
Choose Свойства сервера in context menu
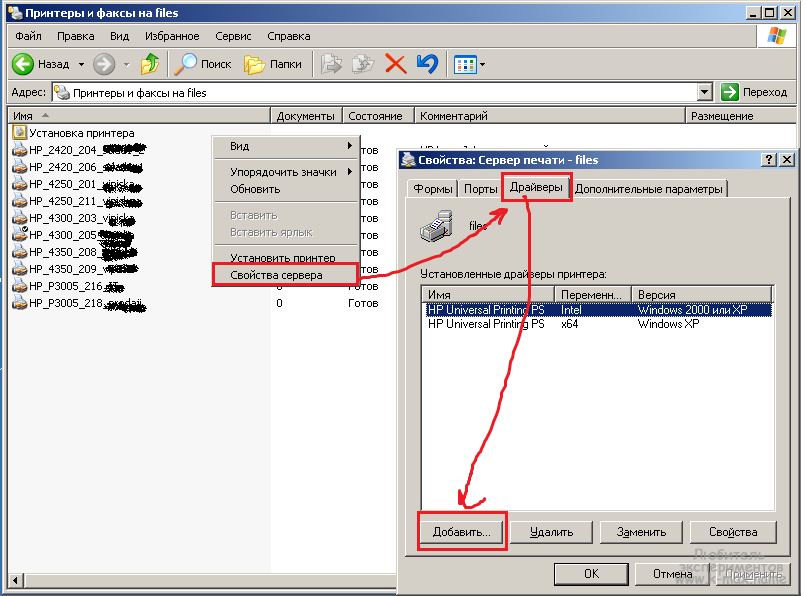pyautogui.click(x=285, y=275)
